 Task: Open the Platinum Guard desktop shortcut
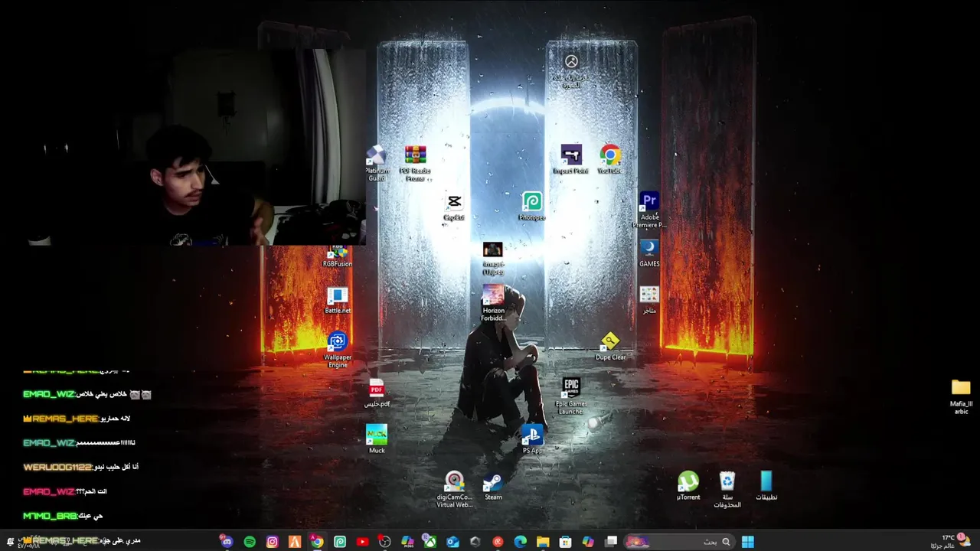pyautogui.click(x=377, y=163)
